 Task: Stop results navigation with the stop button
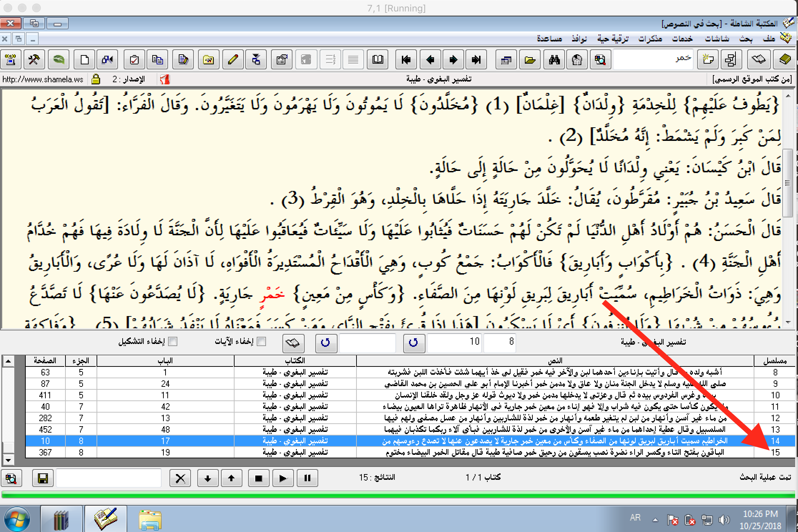pyautogui.click(x=259, y=478)
